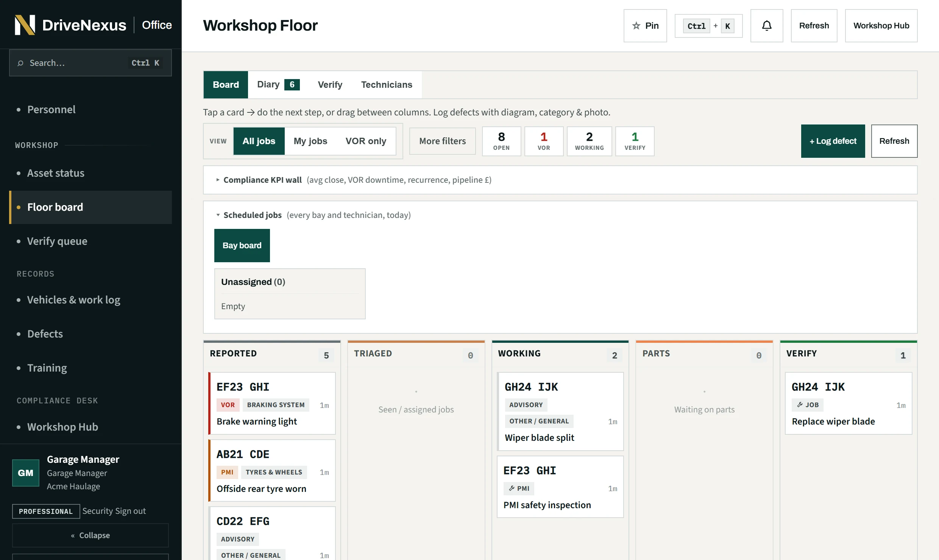Open the Ctrl+K command shortcut button
This screenshot has width=939, height=560.
[x=708, y=26]
